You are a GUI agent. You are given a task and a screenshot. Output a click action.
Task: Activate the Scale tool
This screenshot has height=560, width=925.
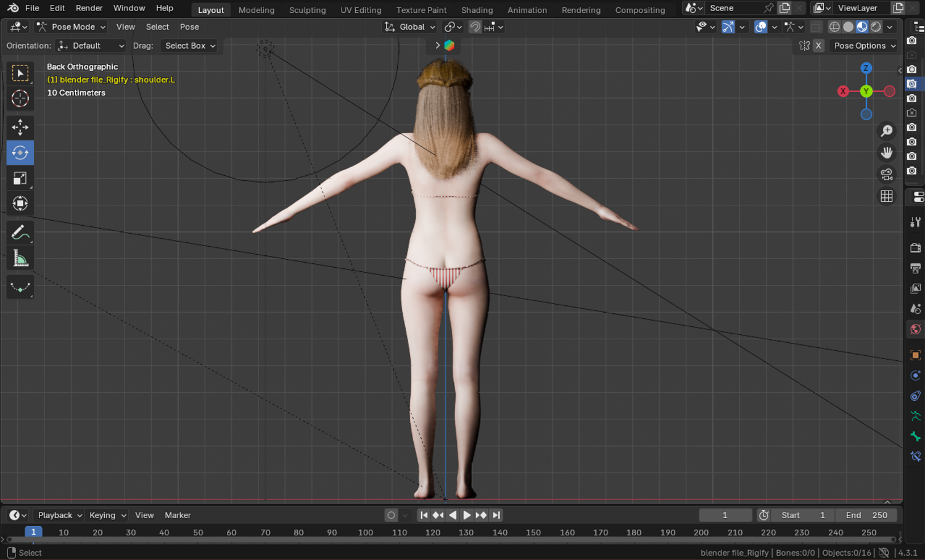20,178
